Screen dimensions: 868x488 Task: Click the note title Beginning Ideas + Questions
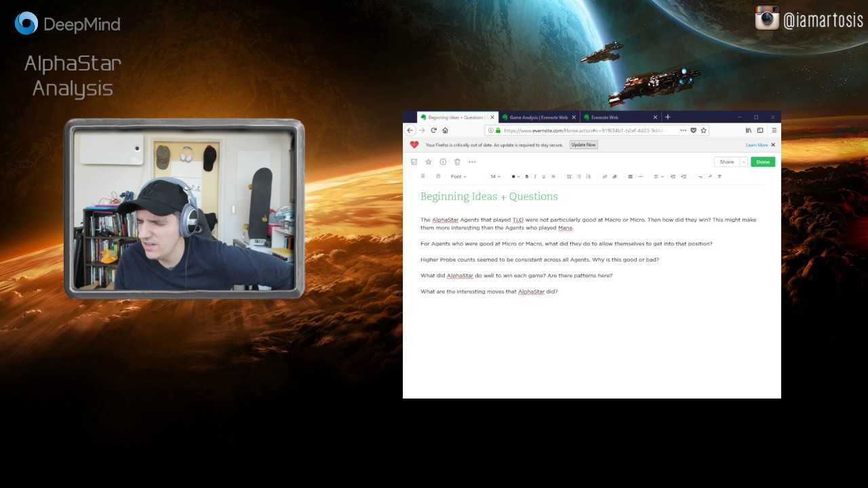click(489, 197)
